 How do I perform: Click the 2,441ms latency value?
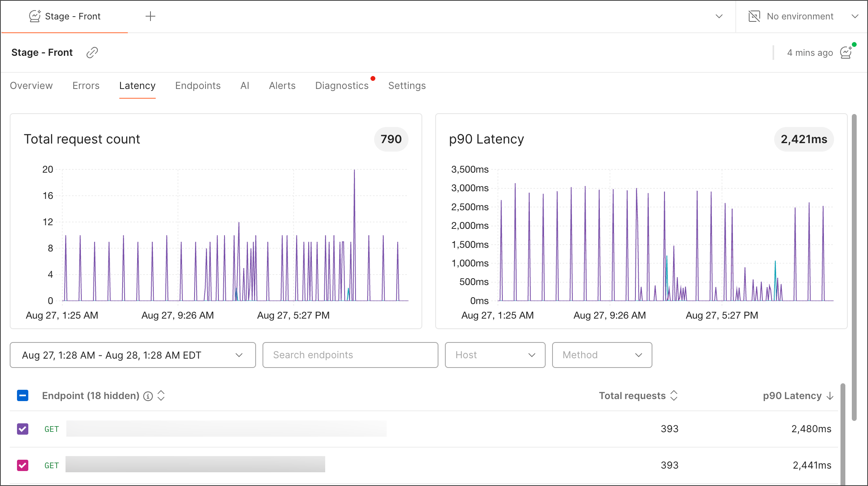point(812,465)
